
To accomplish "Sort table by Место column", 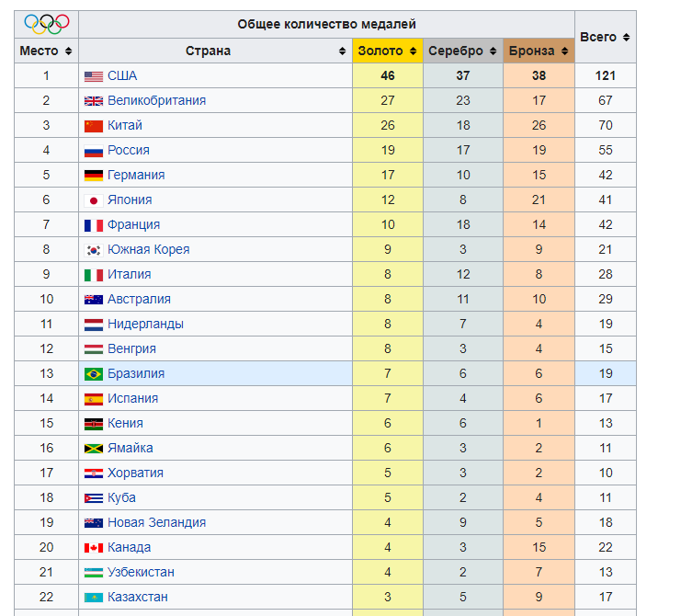I will coord(46,51).
